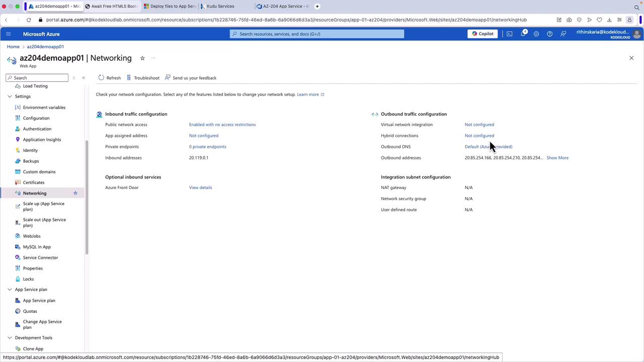The height and width of the screenshot is (362, 644).
Task: Collapse the App Service plan section
Action: click(x=10, y=290)
